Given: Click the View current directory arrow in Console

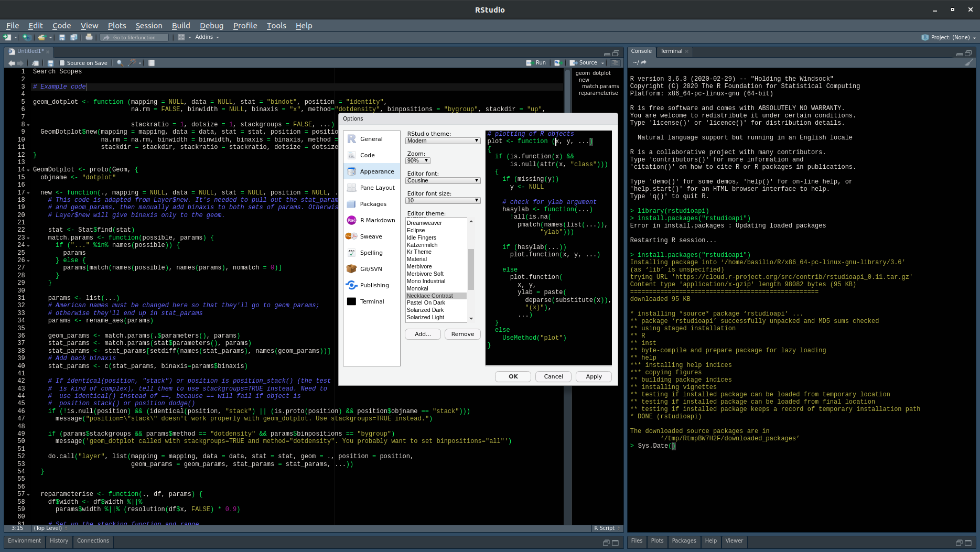Looking at the screenshot, I should click(x=644, y=62).
